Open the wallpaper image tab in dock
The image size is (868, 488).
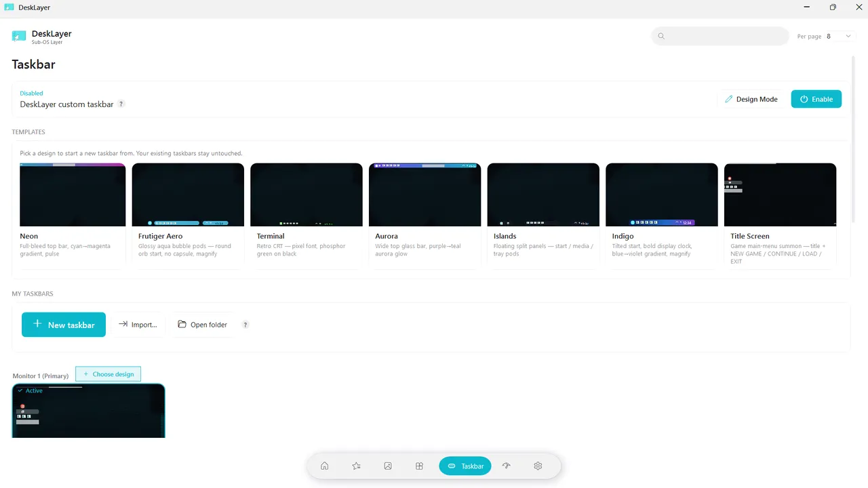[388, 466]
